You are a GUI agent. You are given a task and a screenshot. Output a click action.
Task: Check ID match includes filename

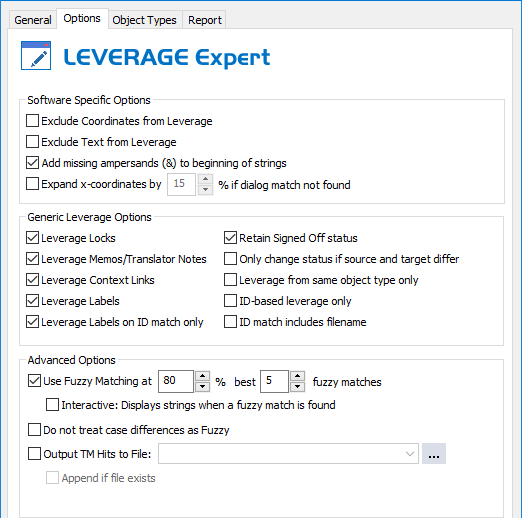pyautogui.click(x=230, y=322)
